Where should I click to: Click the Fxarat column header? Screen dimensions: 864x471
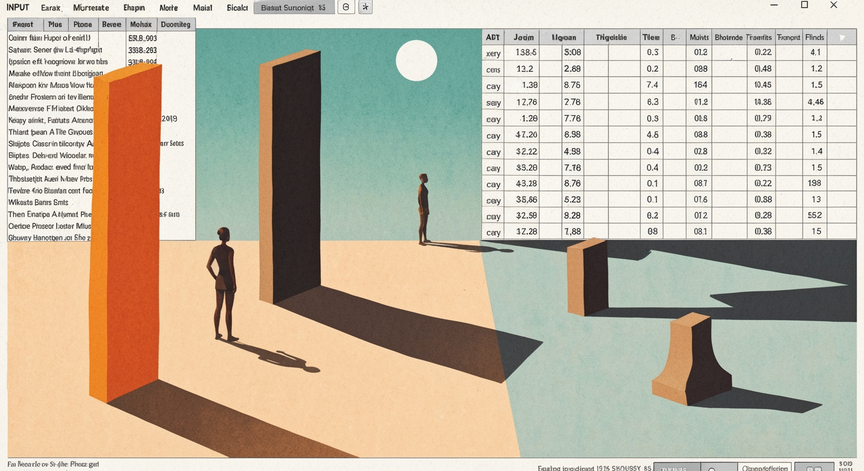tap(23, 24)
